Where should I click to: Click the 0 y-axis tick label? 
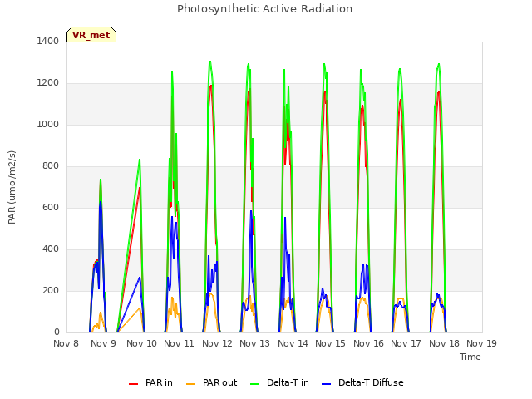(57, 332)
